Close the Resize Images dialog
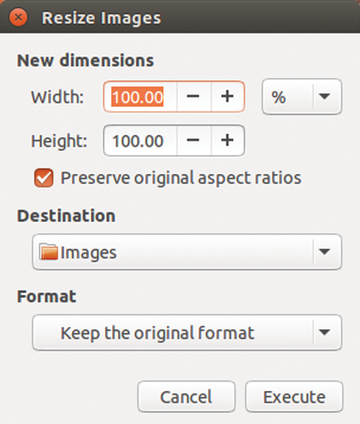The height and width of the screenshot is (424, 360). tap(18, 17)
